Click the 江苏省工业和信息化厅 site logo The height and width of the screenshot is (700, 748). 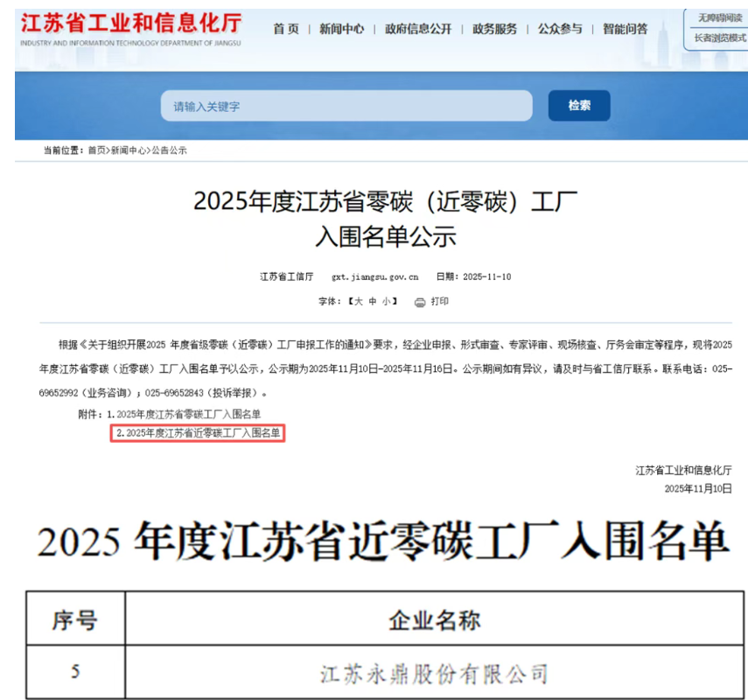point(130,28)
